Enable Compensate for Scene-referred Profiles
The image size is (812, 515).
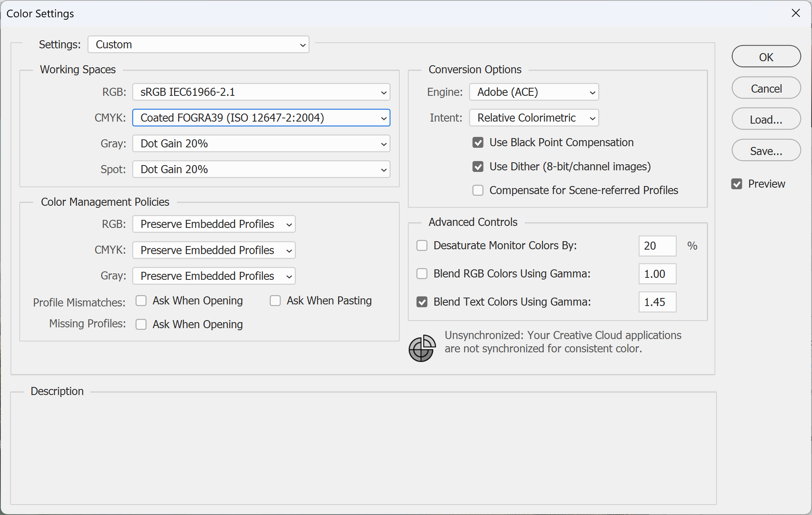pos(478,190)
